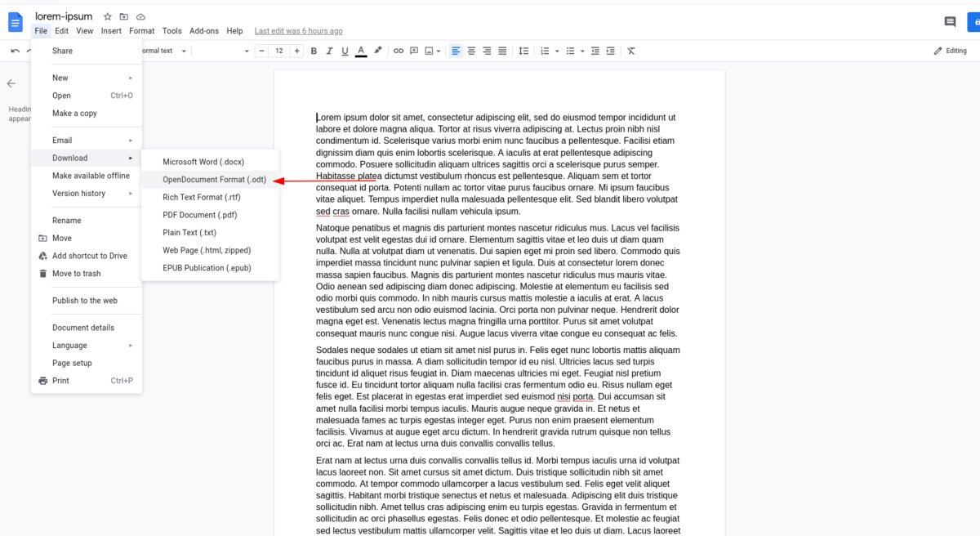Select right align
The image size is (980, 536).
487,51
